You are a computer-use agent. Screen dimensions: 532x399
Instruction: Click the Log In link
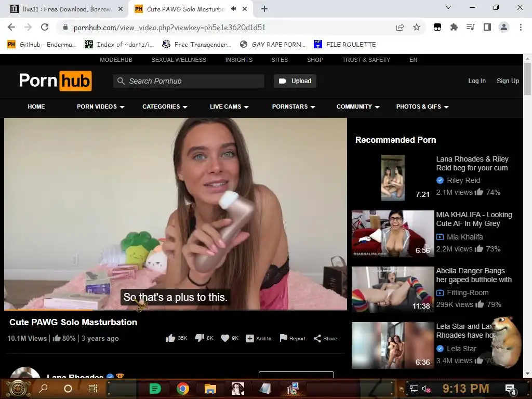477,81
